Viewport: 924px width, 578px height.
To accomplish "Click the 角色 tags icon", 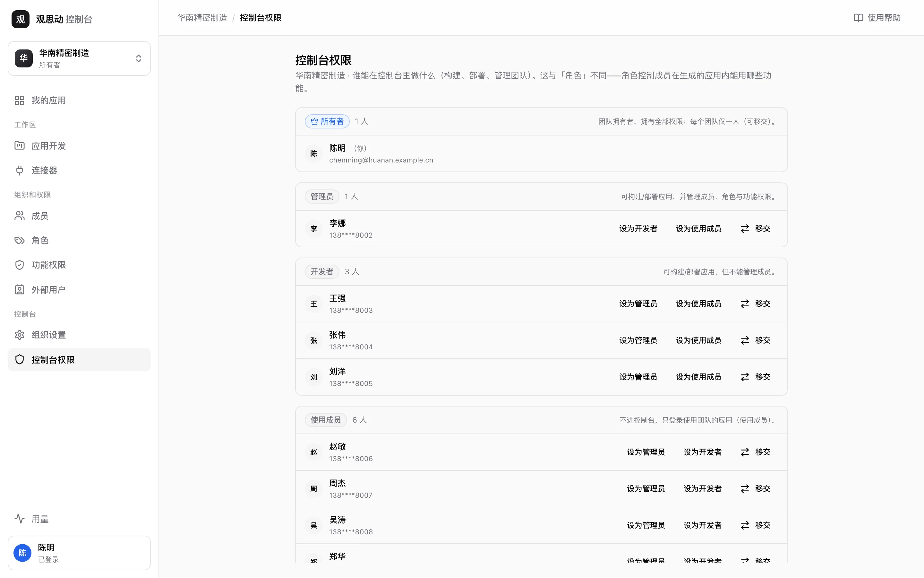I will (x=20, y=241).
